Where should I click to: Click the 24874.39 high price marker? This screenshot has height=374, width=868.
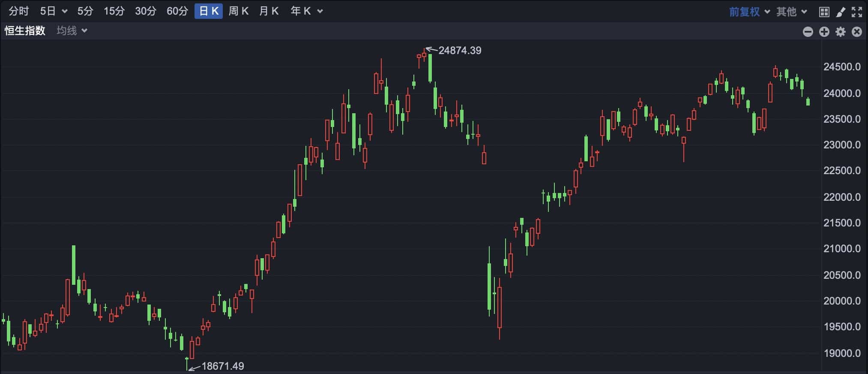click(x=459, y=51)
